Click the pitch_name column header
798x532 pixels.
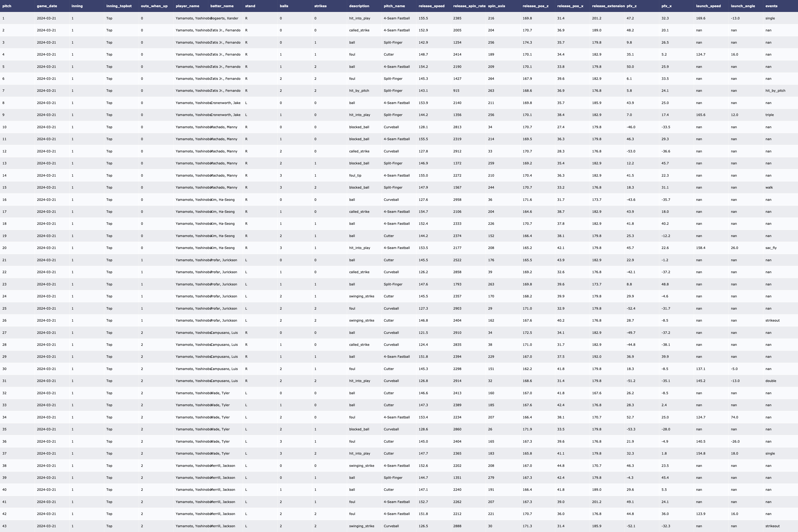tap(394, 6)
